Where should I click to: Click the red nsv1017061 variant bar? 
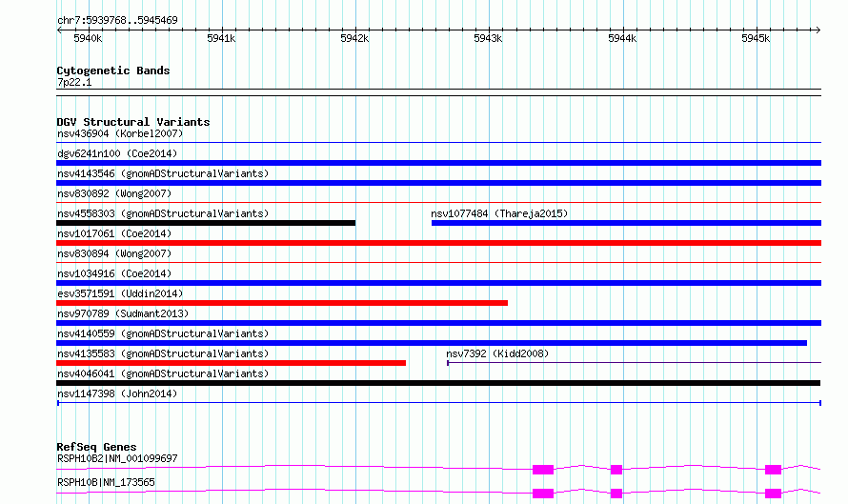[438, 243]
